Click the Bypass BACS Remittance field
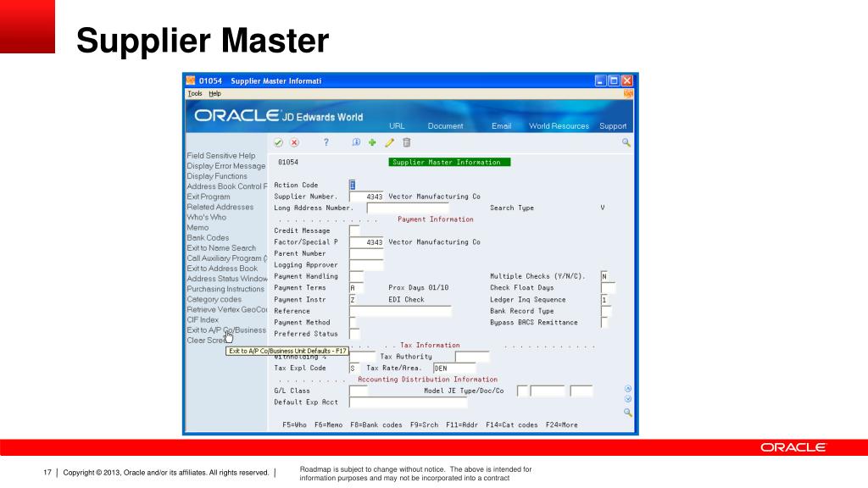Screen dimensions: 868x488 point(604,323)
